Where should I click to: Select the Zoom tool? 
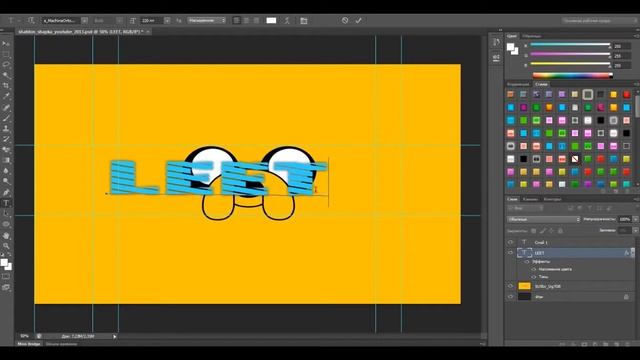click(6, 246)
